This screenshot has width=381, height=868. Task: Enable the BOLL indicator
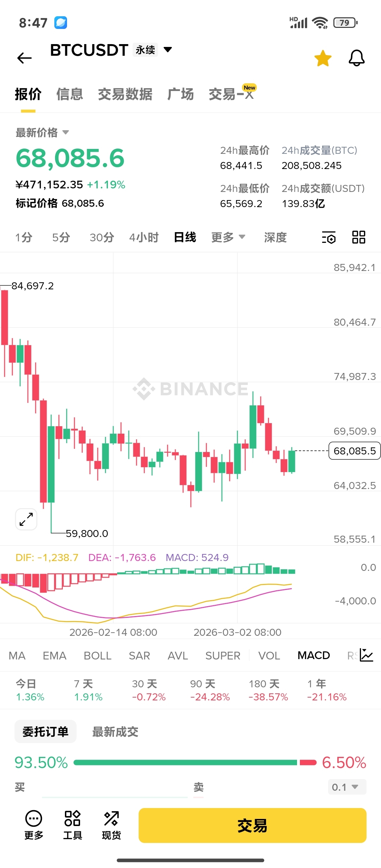(x=97, y=656)
